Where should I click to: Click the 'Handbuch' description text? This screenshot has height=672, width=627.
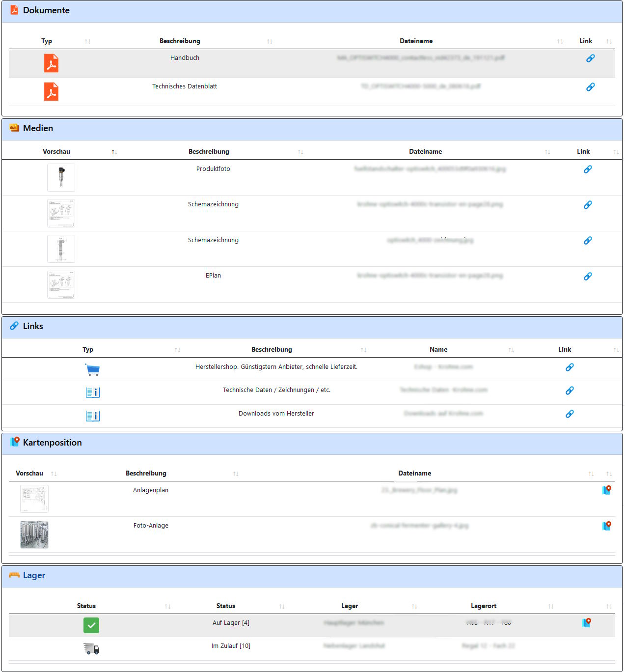coord(185,58)
